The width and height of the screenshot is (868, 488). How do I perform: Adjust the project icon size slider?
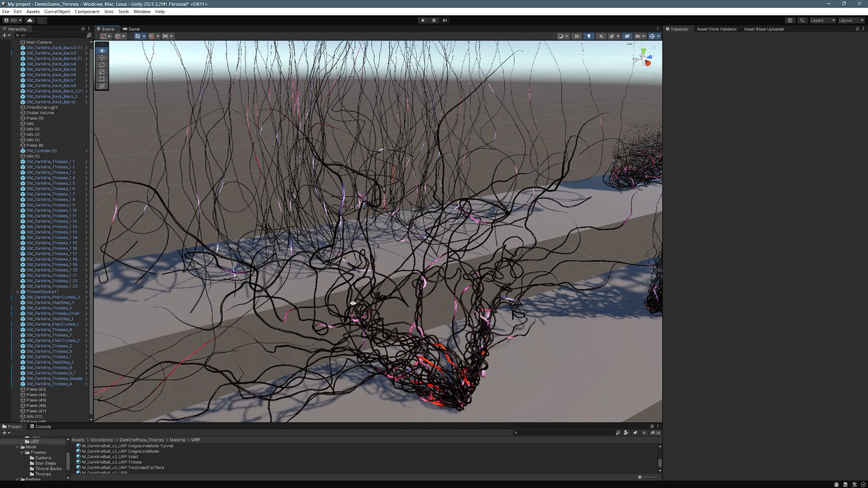pyautogui.click(x=640, y=477)
